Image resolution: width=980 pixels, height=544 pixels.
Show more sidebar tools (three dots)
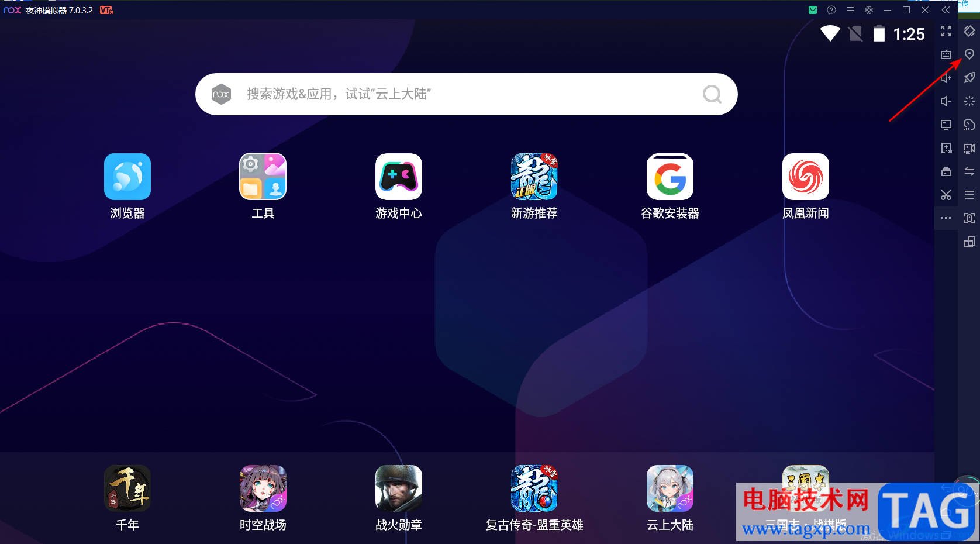pos(946,218)
